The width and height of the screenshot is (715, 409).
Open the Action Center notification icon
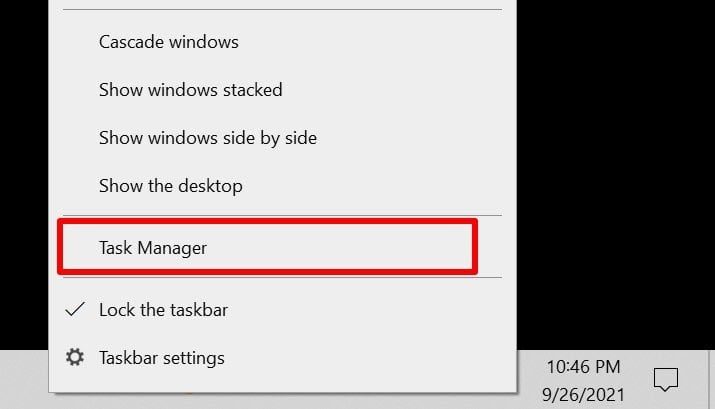click(665, 379)
